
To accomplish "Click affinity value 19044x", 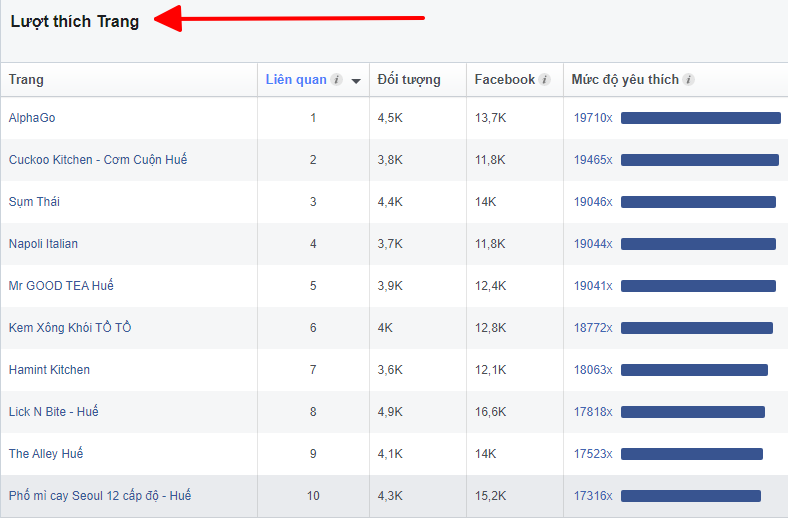I will click(x=593, y=244).
